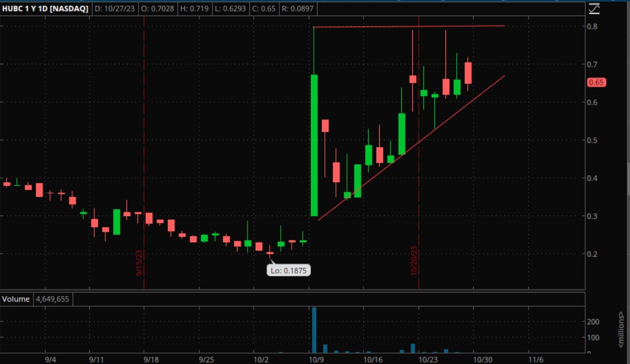Click the 10/16 date axis label
Viewport: 630px width, 364px height.
373,359
